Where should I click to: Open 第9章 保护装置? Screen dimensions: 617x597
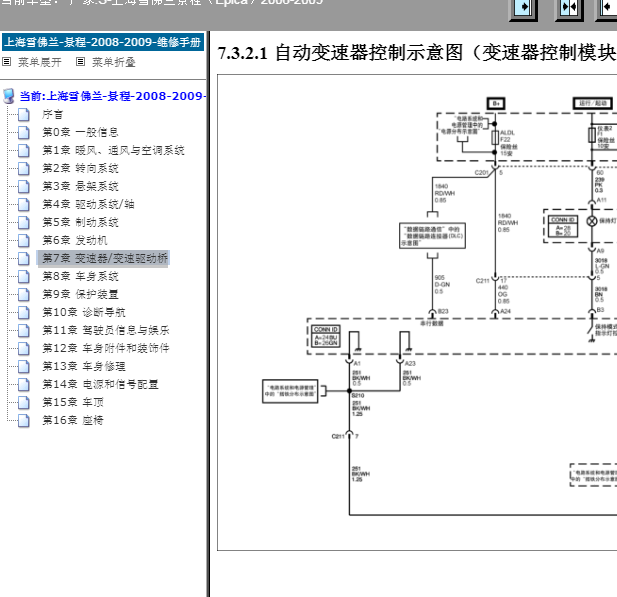click(x=81, y=294)
